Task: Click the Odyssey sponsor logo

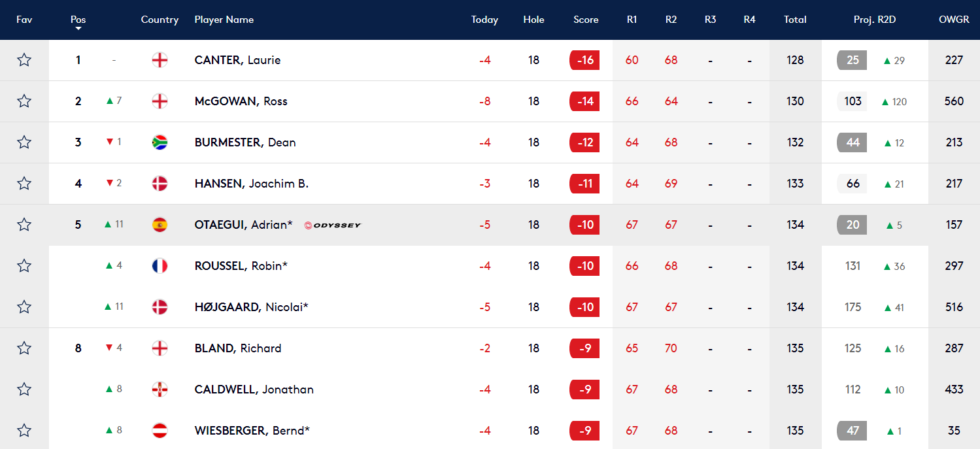Action: click(333, 225)
